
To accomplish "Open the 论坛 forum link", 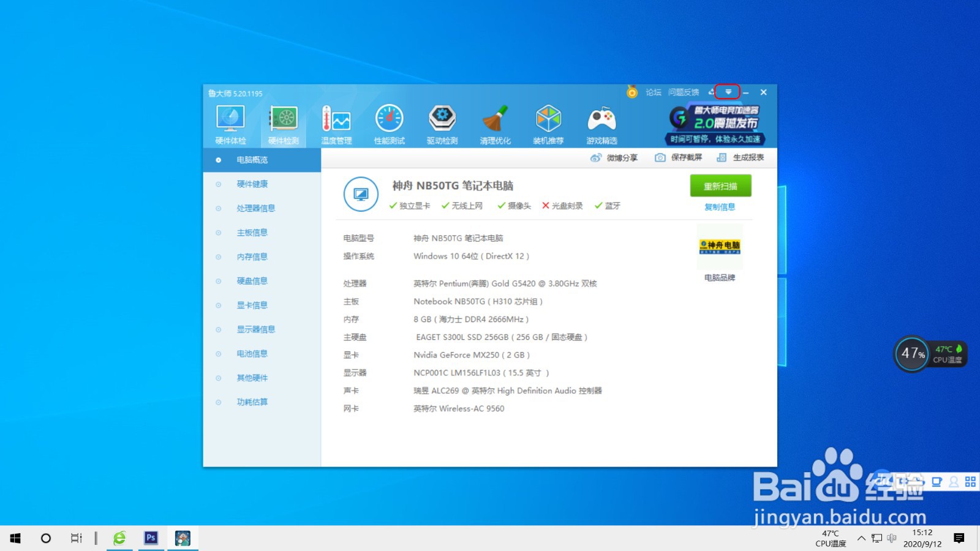I will [x=654, y=92].
